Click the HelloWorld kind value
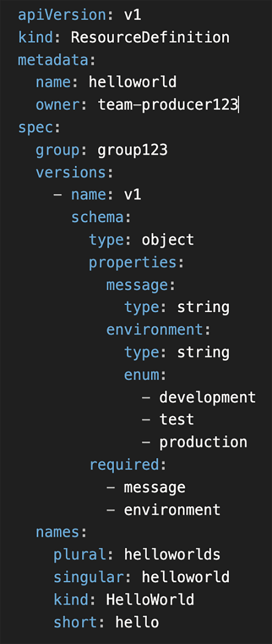Screen dimensions: 272x644 pos(150,600)
